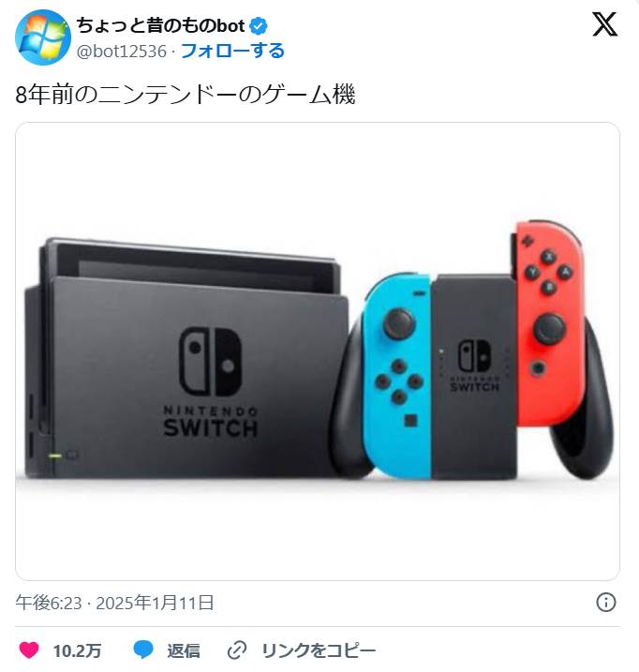Screen dimensions: 639x672
Task: Open the @bot12536 handle link
Action: click(121, 52)
